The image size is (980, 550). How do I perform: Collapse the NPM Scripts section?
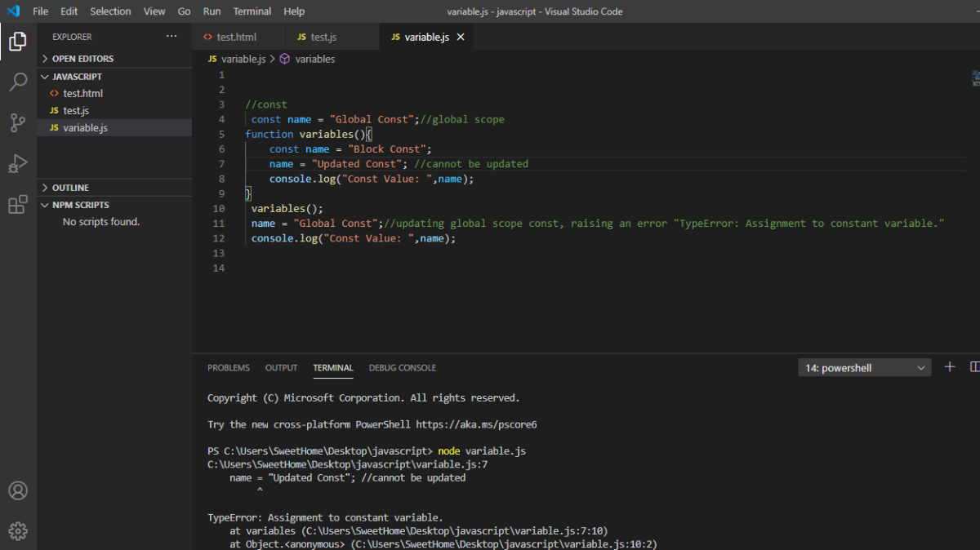pos(80,205)
